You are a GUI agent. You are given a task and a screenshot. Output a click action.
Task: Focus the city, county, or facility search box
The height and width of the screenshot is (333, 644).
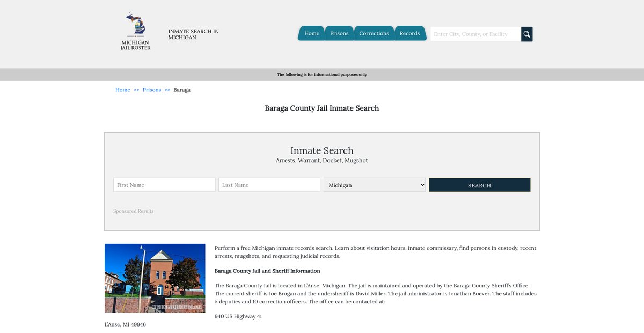[476, 34]
